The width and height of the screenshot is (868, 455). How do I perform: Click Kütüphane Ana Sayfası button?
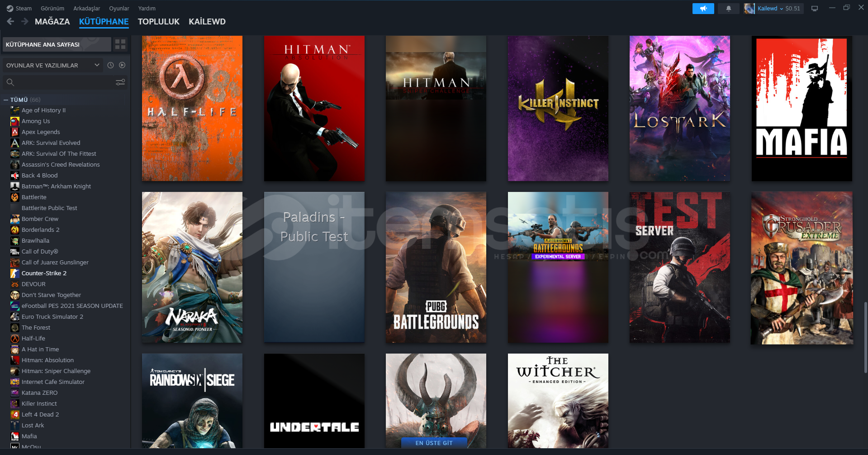(x=57, y=44)
